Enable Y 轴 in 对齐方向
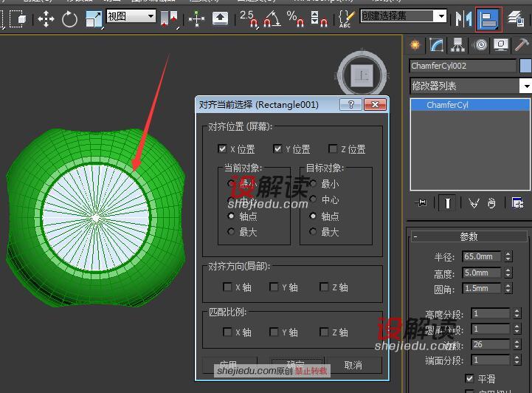The width and height of the screenshot is (532, 393). click(x=274, y=287)
